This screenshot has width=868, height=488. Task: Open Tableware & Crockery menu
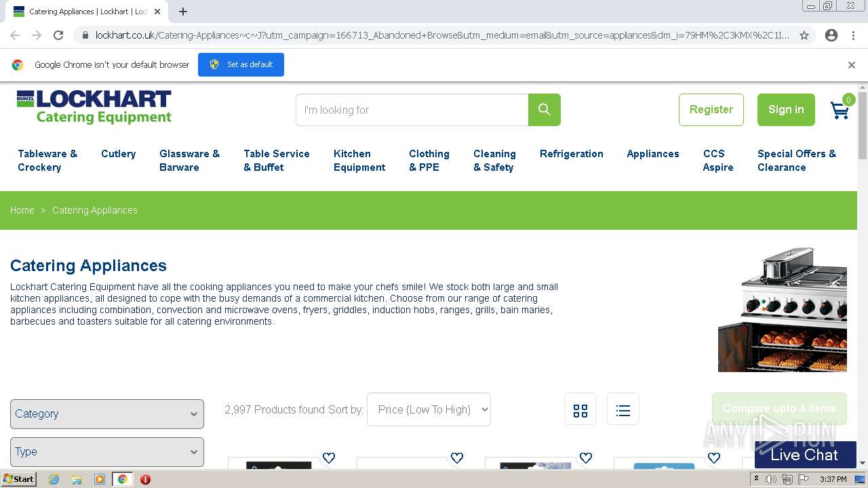coord(47,161)
